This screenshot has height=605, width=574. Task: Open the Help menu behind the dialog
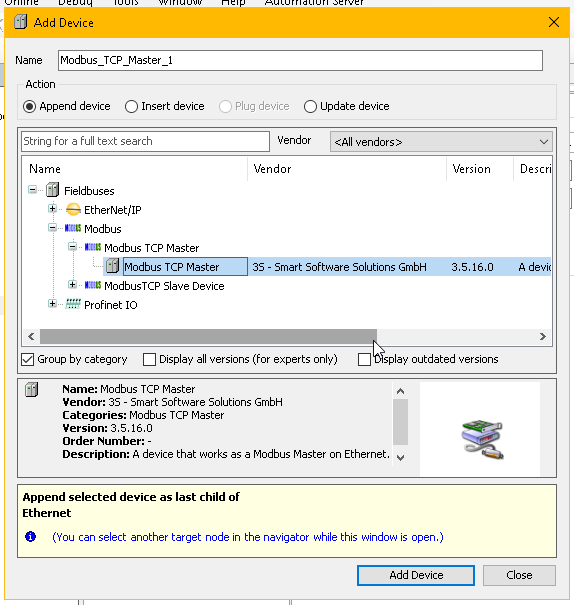(x=233, y=3)
